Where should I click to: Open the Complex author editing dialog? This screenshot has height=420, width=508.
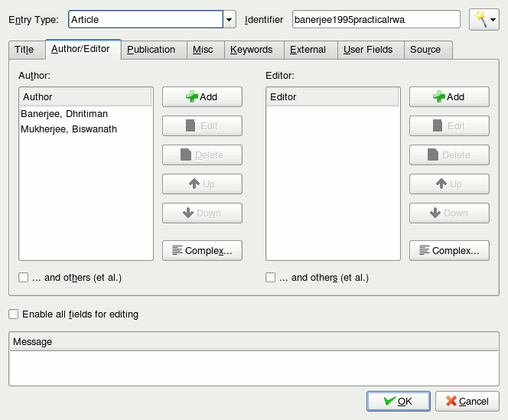[202, 250]
